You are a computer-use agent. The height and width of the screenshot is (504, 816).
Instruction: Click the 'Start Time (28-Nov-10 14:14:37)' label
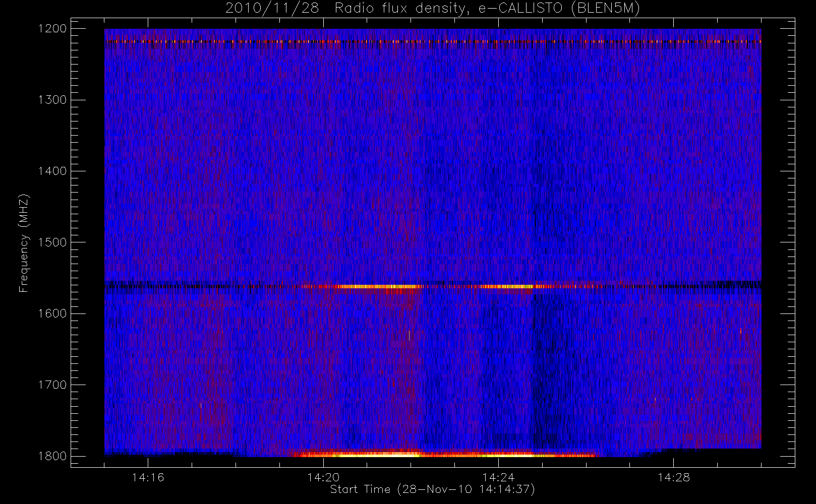click(x=432, y=489)
